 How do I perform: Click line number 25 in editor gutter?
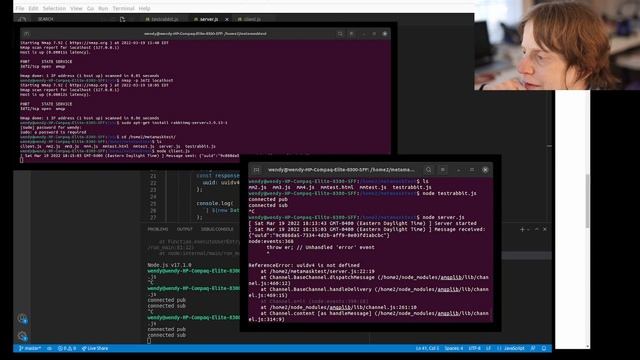[x=153, y=204]
